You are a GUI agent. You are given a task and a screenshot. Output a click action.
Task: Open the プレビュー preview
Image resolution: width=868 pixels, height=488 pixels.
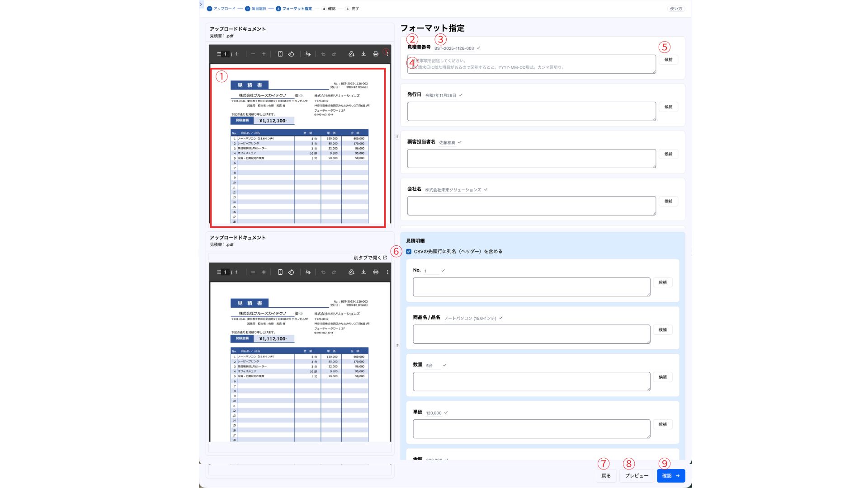click(637, 476)
